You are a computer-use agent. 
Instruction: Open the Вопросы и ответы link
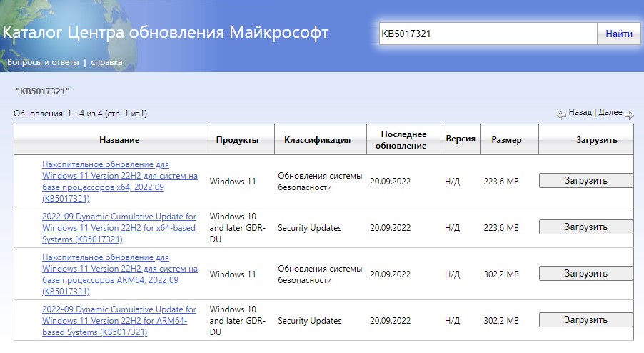(x=43, y=62)
